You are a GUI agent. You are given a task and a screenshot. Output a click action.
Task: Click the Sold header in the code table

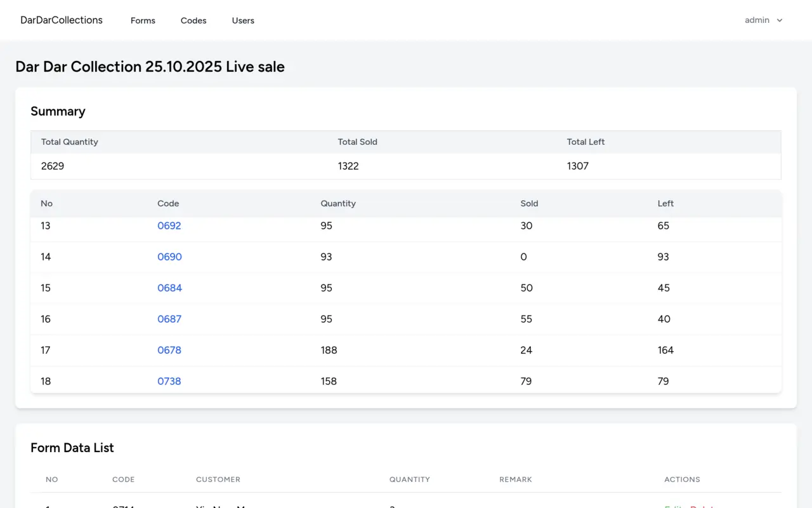click(529, 204)
